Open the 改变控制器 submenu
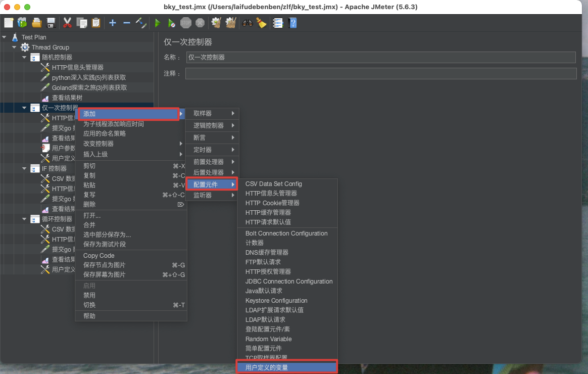Image resolution: width=588 pixels, height=374 pixels. (x=131, y=144)
